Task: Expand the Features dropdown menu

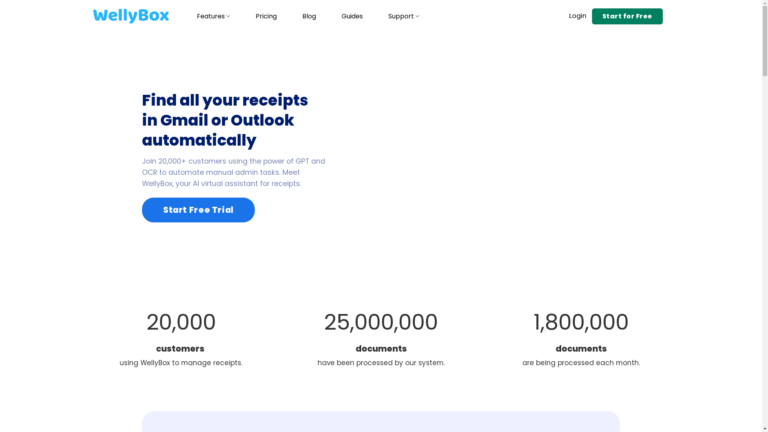Action: [213, 16]
